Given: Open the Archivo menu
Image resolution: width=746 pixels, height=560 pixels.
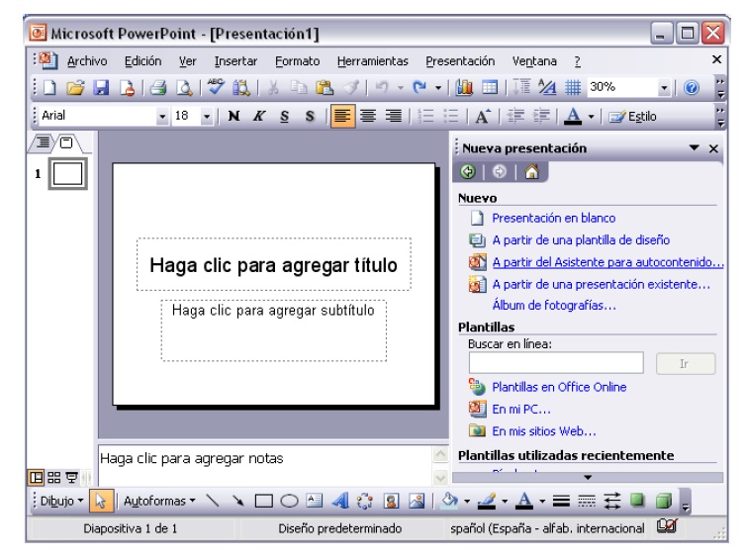Looking at the screenshot, I should tap(87, 61).
